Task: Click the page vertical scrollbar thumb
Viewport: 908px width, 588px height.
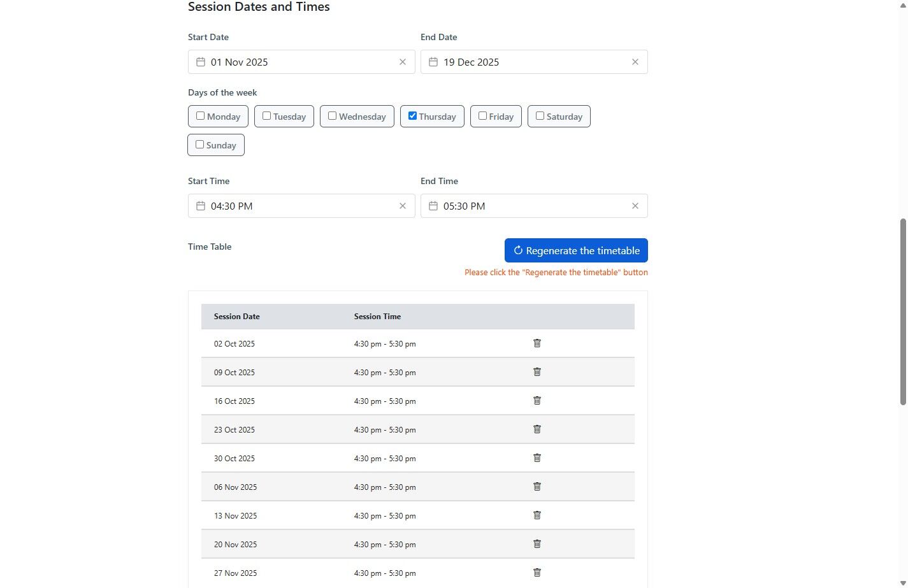Action: 902,312
